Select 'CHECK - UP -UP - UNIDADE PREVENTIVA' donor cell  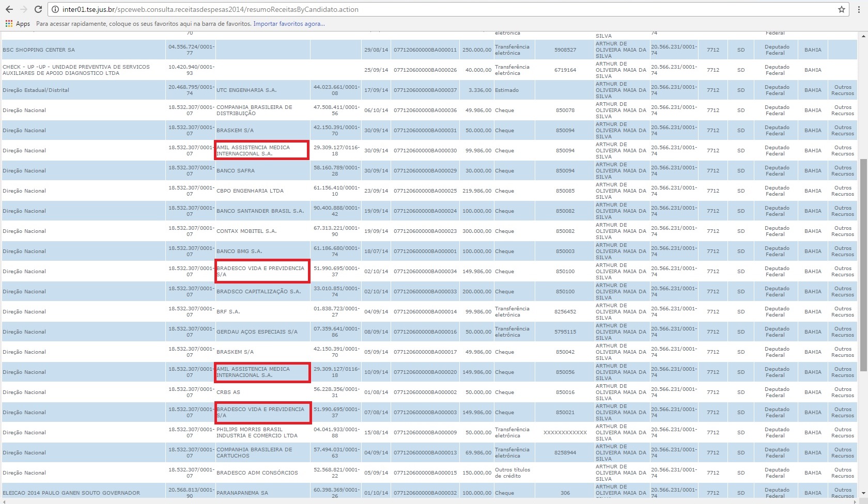pos(83,70)
